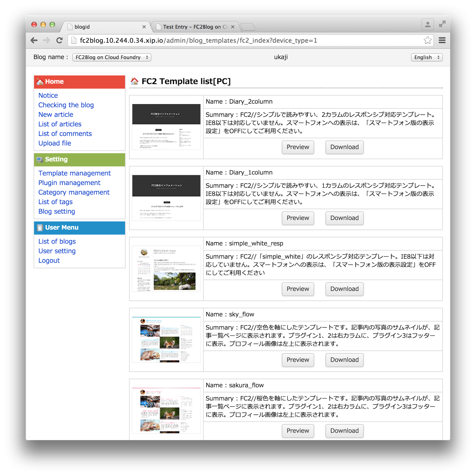Download the Diary_2column template

click(x=345, y=147)
